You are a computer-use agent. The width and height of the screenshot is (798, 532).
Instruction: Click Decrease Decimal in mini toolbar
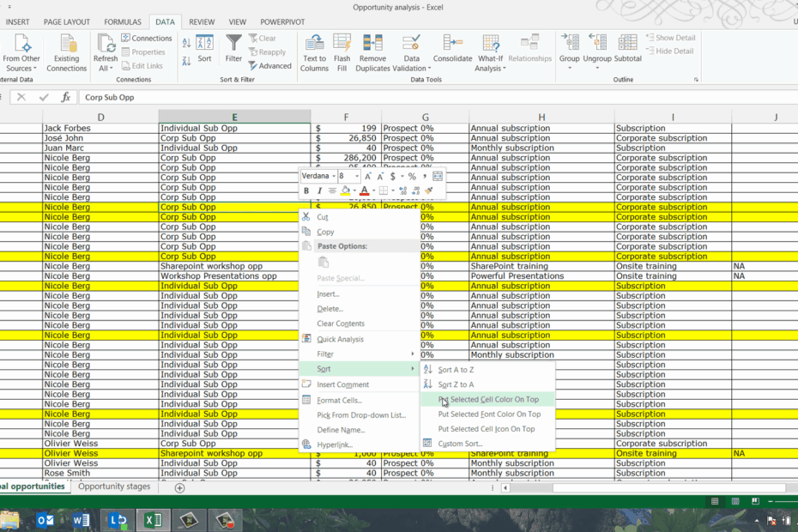[416, 190]
